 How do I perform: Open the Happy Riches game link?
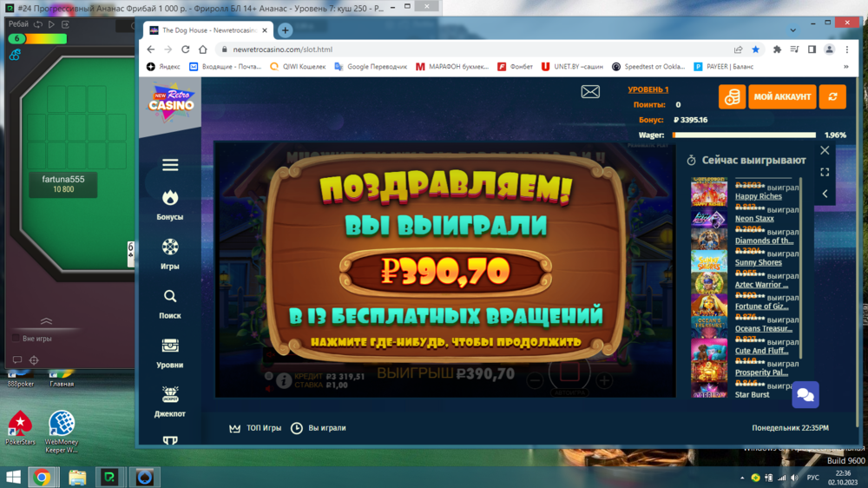click(758, 196)
